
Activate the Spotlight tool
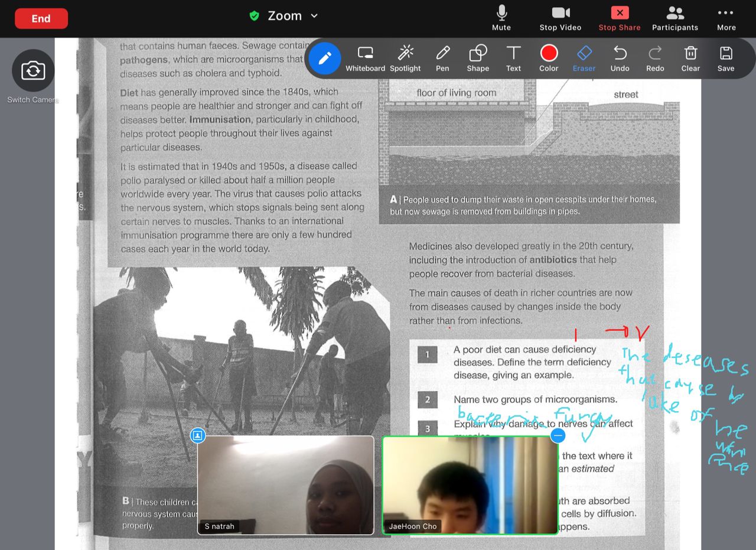pos(405,58)
